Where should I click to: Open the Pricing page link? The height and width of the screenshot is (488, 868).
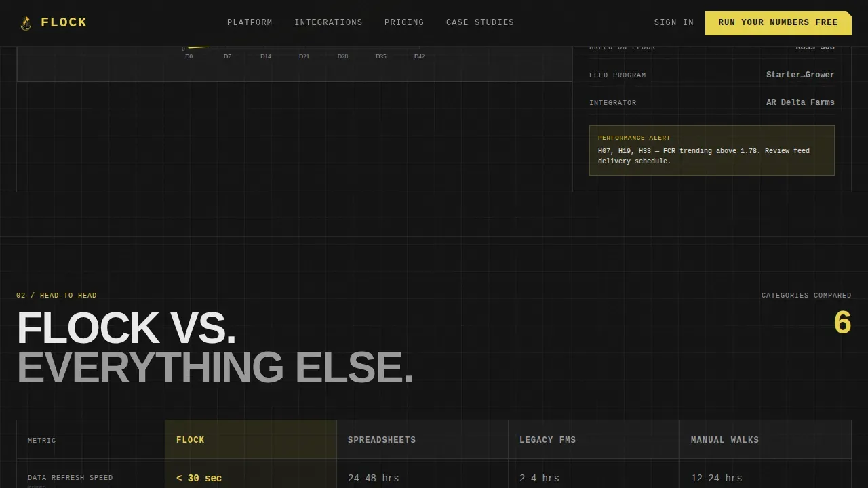click(x=404, y=22)
